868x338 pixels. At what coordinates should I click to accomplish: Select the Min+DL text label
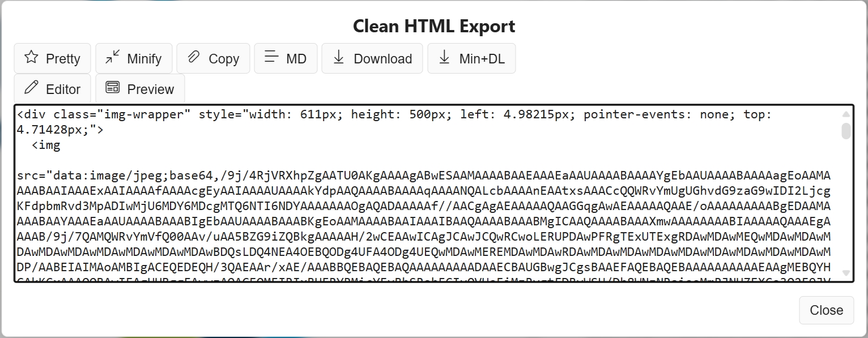pyautogui.click(x=482, y=59)
